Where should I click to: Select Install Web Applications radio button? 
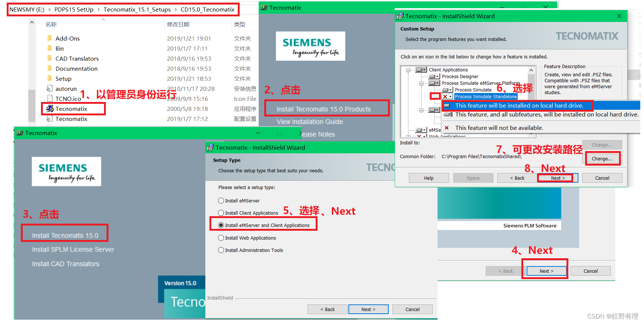pos(221,238)
